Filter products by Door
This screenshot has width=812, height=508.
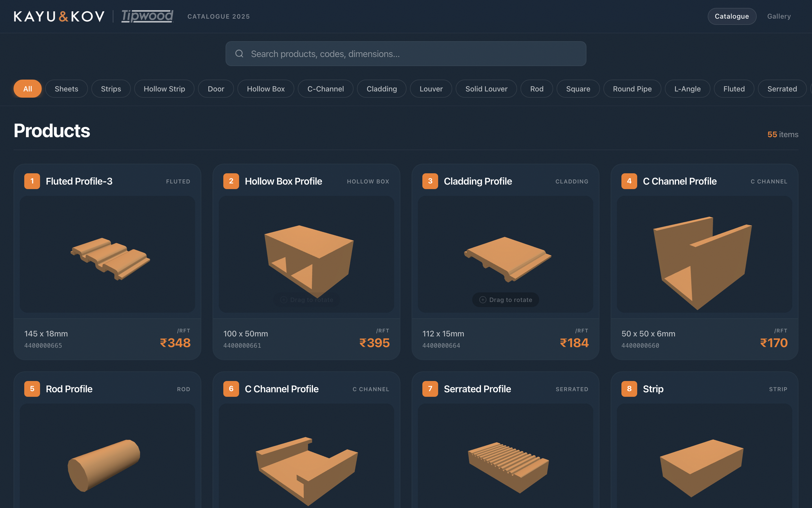click(216, 89)
